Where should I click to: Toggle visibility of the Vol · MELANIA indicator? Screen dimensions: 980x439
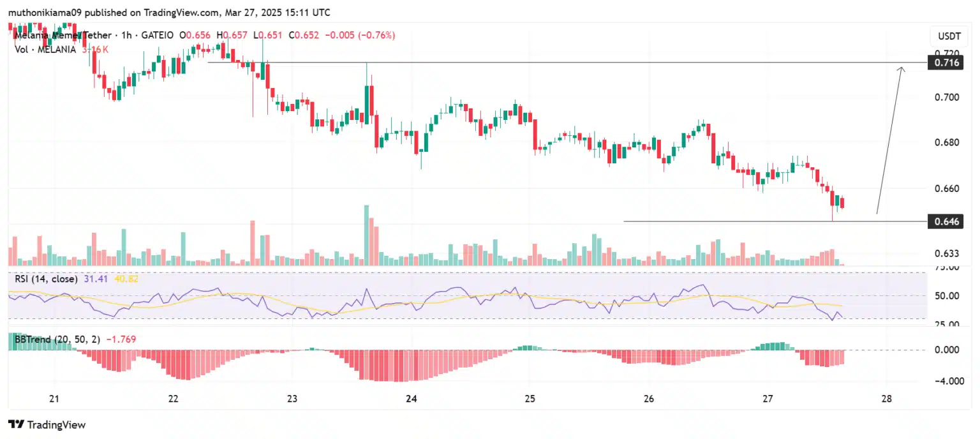pos(45,49)
